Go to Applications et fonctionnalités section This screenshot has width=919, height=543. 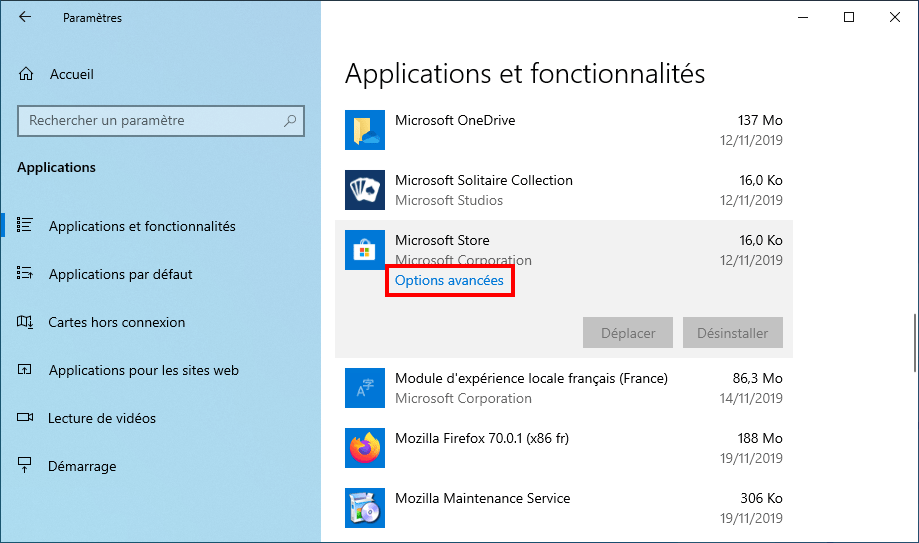142,226
